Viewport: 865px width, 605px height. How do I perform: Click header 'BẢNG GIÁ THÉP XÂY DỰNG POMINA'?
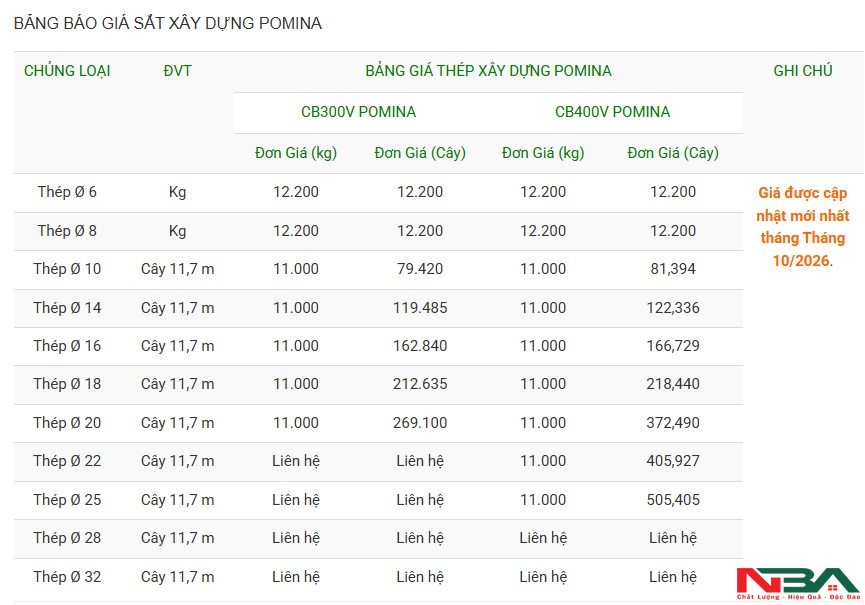488,71
